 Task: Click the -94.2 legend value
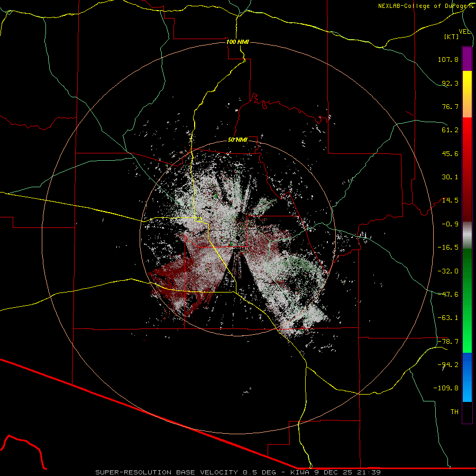pos(448,364)
